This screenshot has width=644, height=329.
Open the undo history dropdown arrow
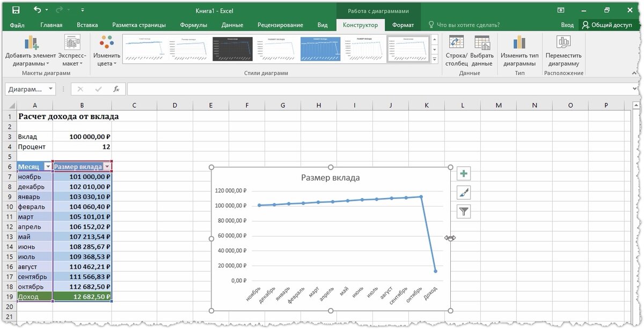click(x=47, y=10)
